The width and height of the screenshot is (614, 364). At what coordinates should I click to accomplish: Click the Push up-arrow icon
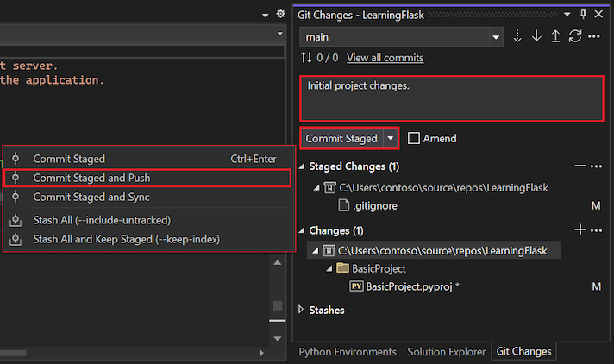(x=555, y=37)
